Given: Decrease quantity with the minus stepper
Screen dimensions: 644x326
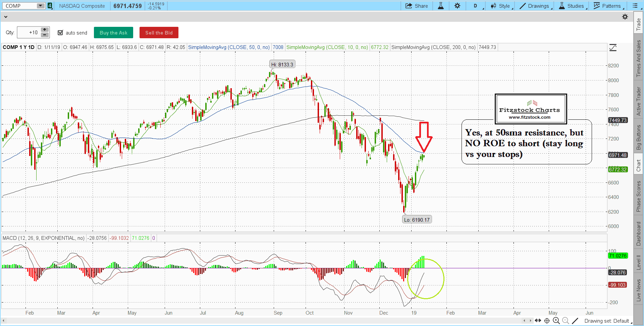Looking at the screenshot, I should pyautogui.click(x=45, y=35).
